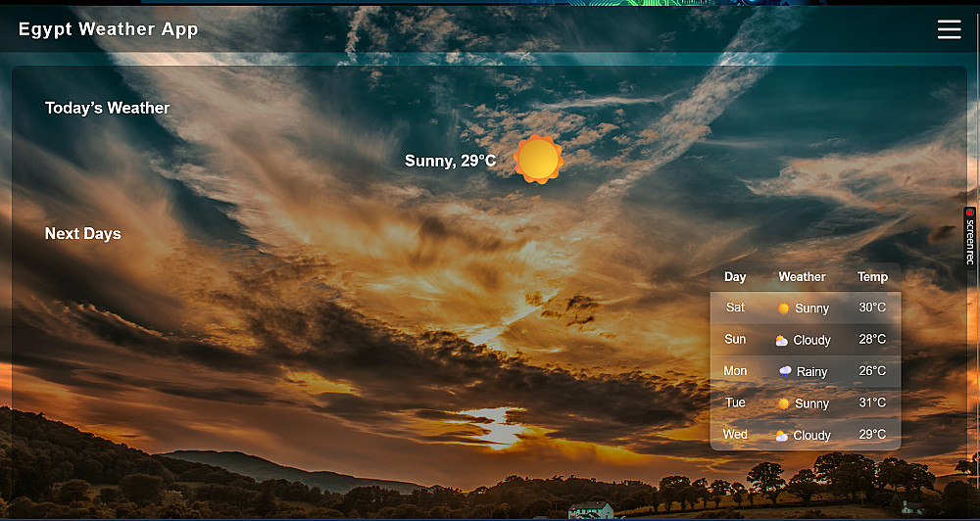Click the 30°C temperature value
This screenshot has height=521, width=980.
pos(872,308)
